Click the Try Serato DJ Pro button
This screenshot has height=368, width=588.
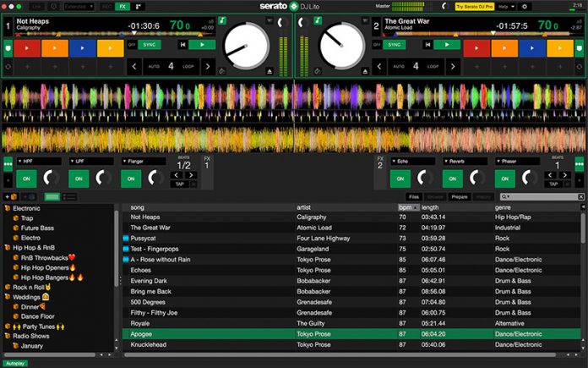(476, 6)
